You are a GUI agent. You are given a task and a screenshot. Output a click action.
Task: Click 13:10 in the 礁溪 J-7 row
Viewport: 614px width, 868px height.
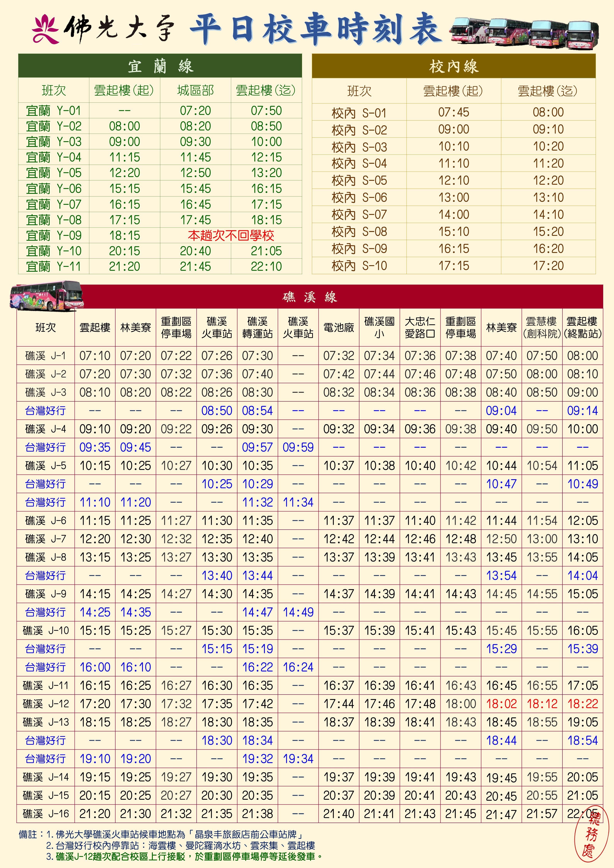[x=583, y=539]
